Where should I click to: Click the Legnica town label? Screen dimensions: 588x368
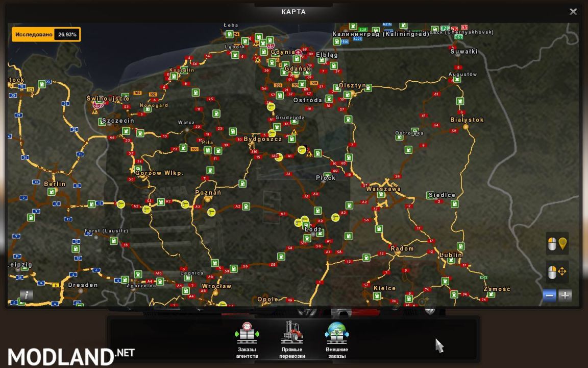191,273
